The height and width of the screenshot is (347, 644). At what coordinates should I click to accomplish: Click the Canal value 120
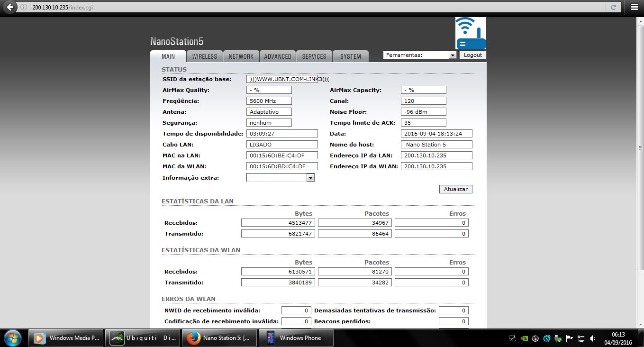pyautogui.click(x=424, y=101)
